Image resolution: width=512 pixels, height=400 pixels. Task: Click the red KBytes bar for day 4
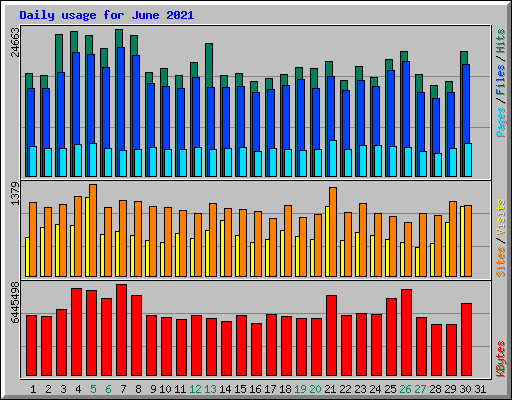[x=76, y=332]
